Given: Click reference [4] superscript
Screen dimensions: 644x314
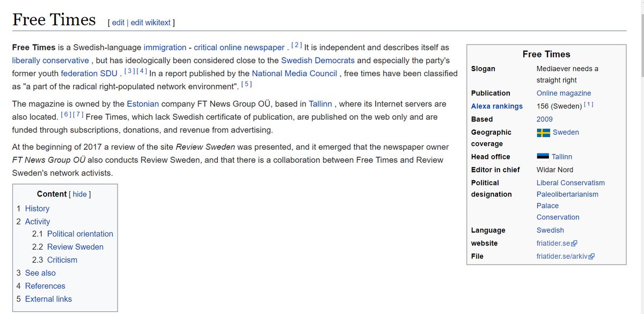Looking at the screenshot, I should pyautogui.click(x=141, y=71).
